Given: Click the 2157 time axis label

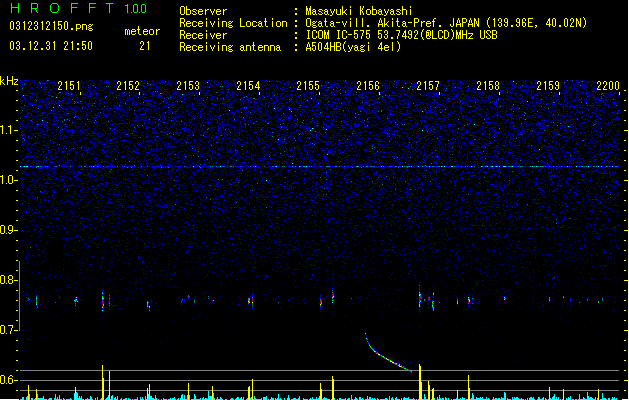Looking at the screenshot, I should pyautogui.click(x=428, y=86).
